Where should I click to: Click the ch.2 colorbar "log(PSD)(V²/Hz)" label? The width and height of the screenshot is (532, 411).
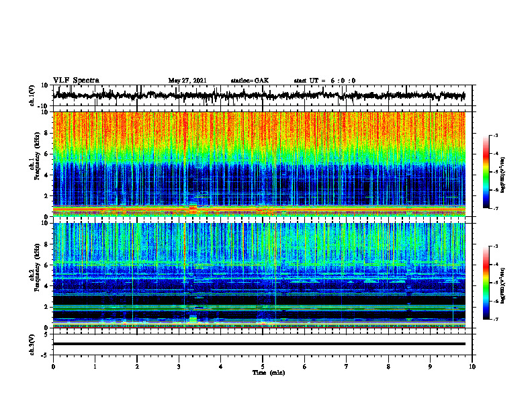click(503, 285)
